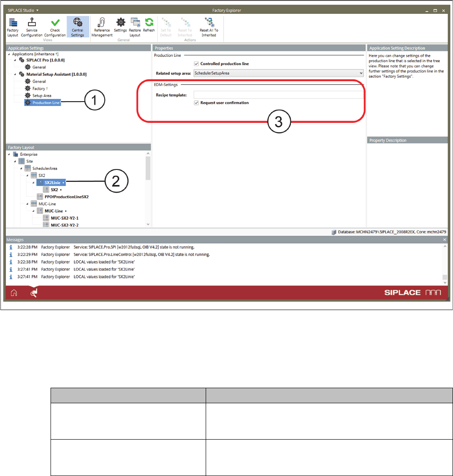Select the Enterprise tree item
The height and width of the screenshot is (476, 453).
tap(29, 154)
